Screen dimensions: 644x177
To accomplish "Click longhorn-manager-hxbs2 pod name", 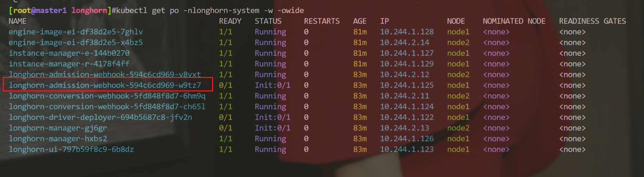I will pos(58,139).
